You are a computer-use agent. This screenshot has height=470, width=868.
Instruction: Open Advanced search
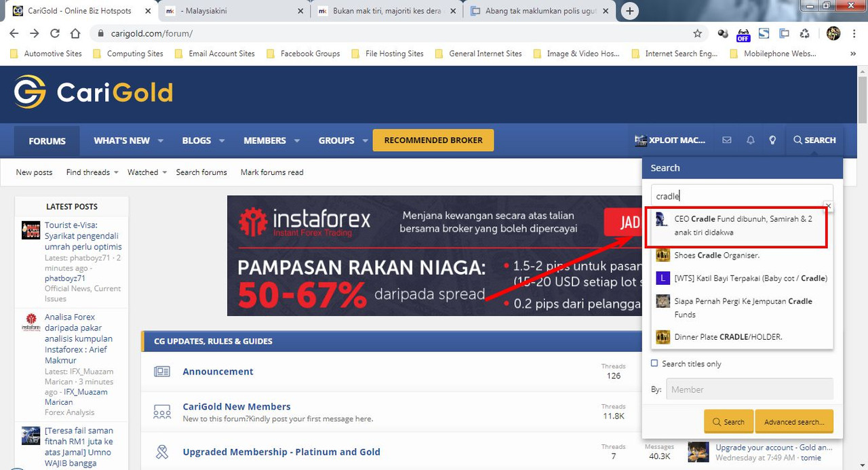coord(794,421)
